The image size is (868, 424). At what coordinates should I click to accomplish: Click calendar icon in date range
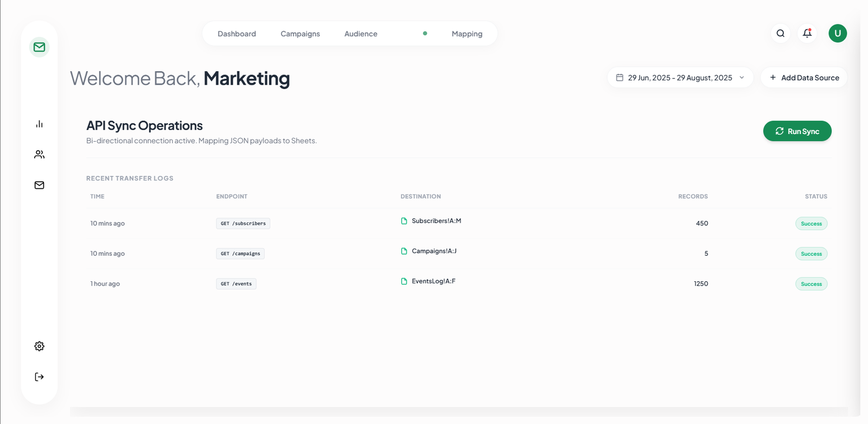click(x=620, y=78)
